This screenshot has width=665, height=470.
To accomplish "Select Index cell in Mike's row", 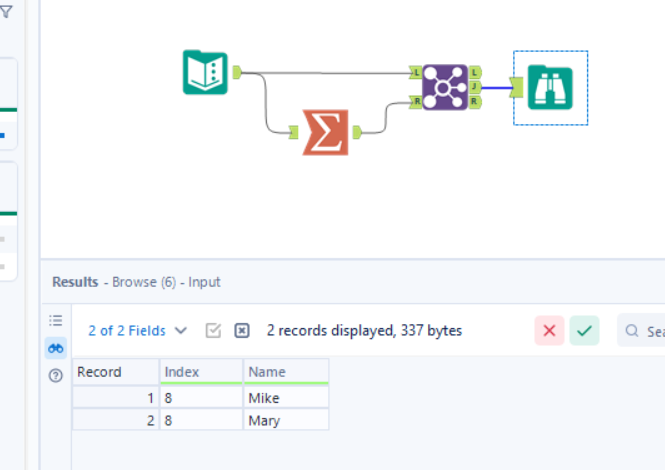I will pos(201,398).
